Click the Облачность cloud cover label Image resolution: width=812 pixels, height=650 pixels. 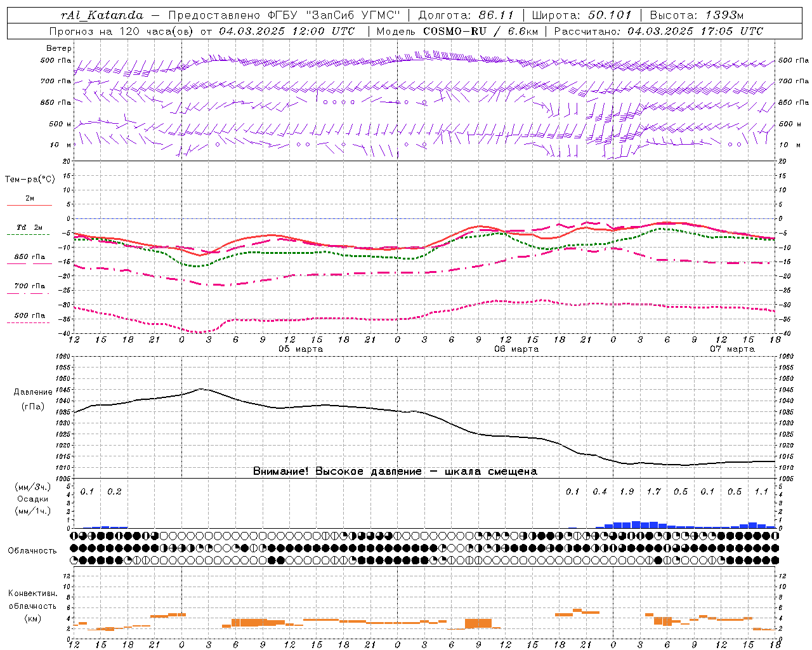coord(32,550)
